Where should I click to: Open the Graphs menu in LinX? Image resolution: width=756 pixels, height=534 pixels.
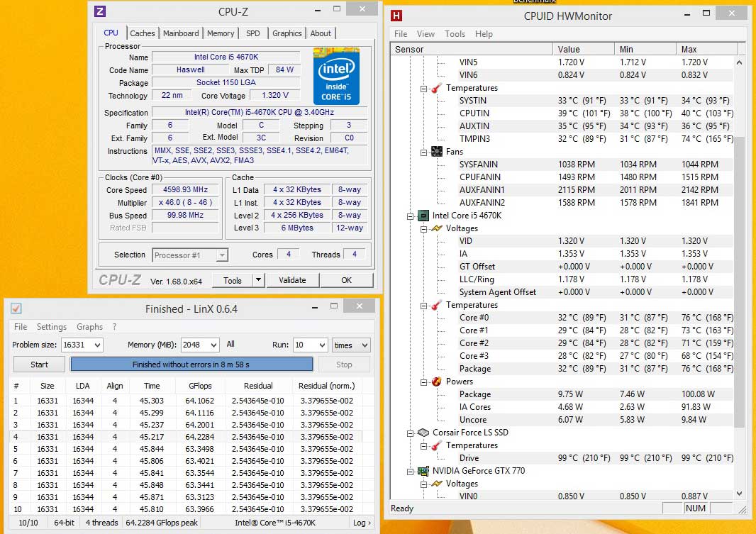tap(89, 327)
